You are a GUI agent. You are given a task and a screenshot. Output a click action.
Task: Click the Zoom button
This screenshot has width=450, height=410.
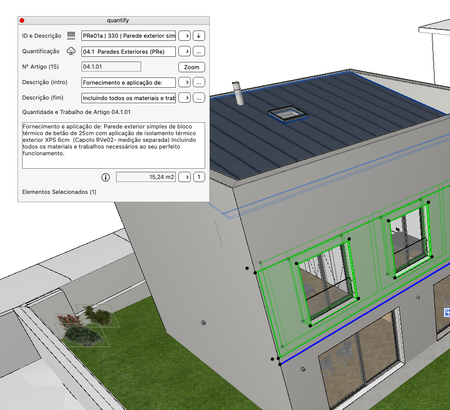coord(192,67)
